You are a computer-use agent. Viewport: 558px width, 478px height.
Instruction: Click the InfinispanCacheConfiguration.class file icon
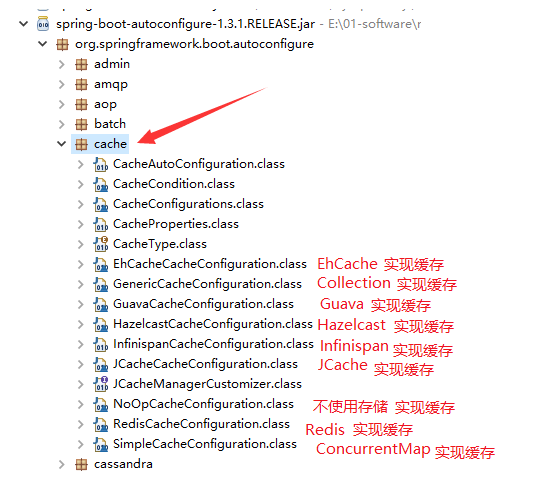coord(101,344)
